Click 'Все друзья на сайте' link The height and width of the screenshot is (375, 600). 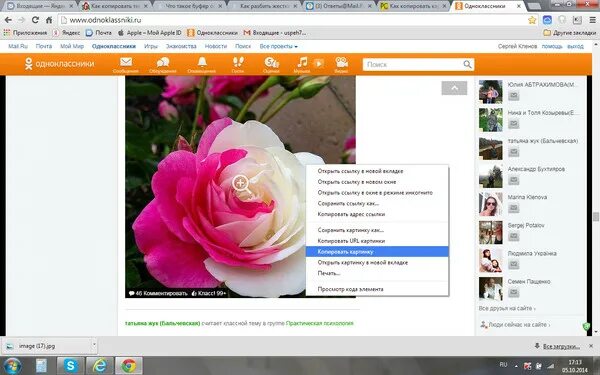click(x=507, y=308)
